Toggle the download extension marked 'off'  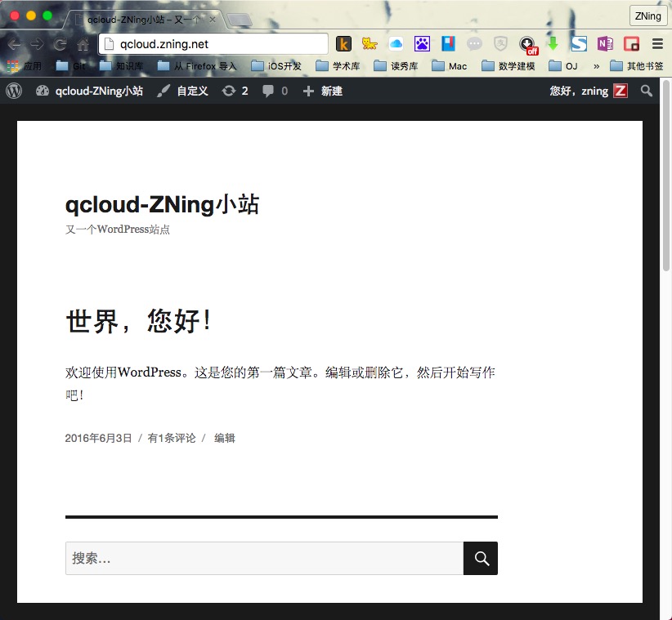coord(528,45)
